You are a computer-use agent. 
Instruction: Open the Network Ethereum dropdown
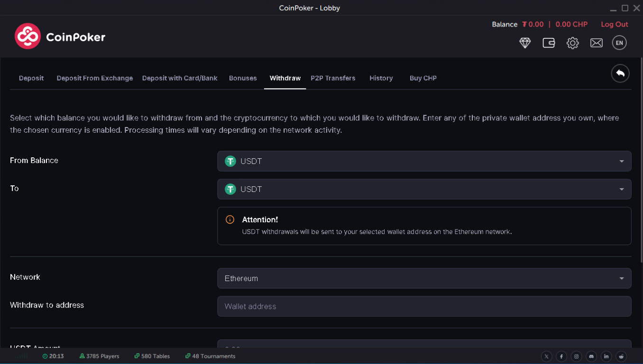click(x=424, y=278)
